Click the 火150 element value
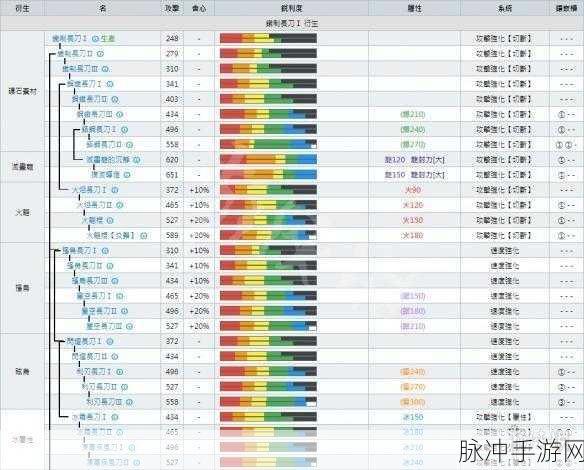The height and width of the screenshot is (470, 584). 413,220
